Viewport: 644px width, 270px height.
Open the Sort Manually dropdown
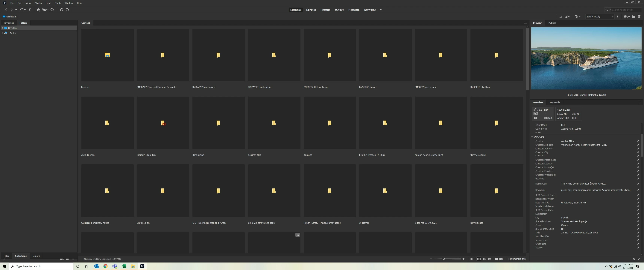tap(600, 16)
